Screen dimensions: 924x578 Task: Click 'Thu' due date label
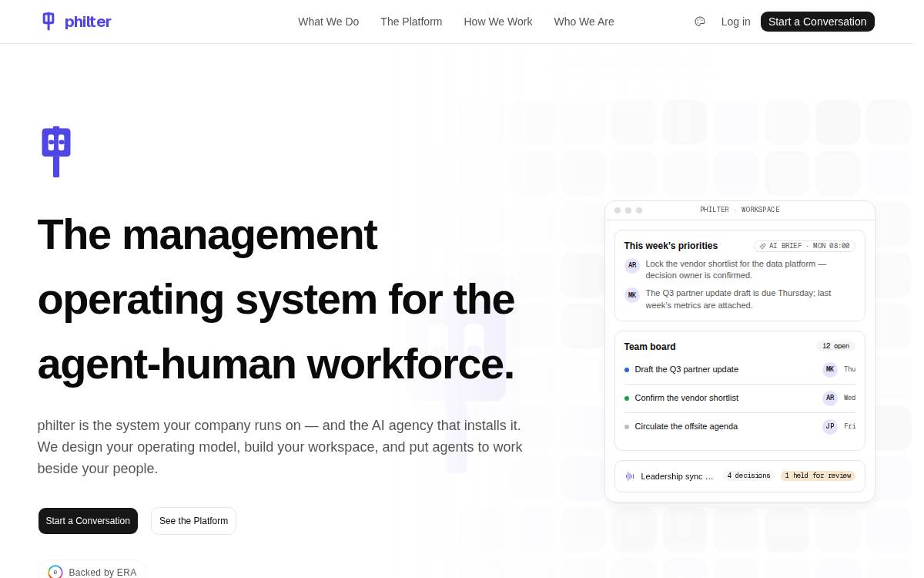click(x=849, y=370)
